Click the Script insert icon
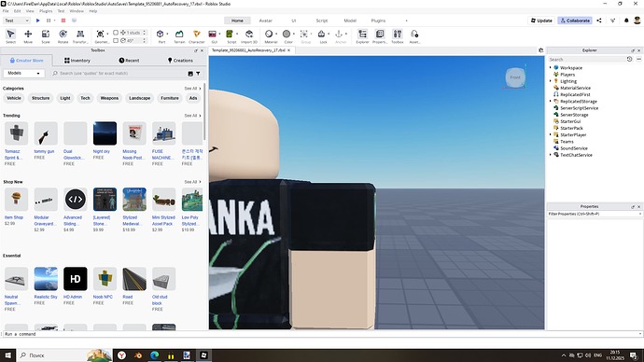Viewport: 644px width, 362px height. 230,35
